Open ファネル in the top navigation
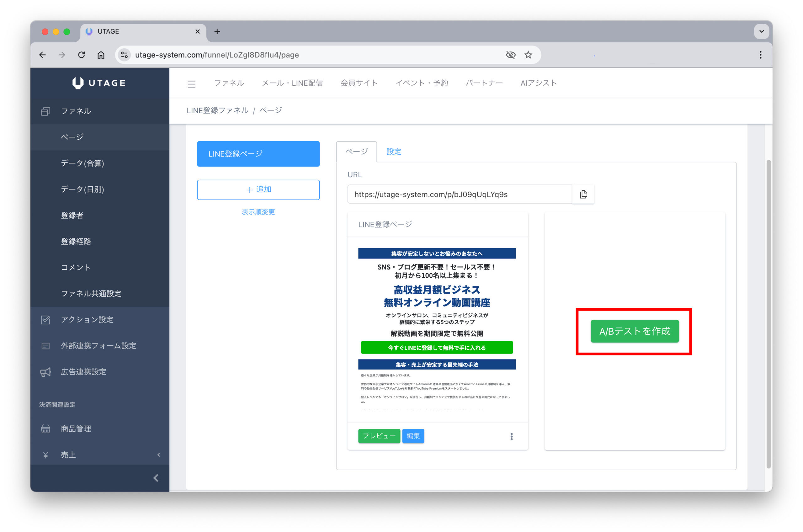The height and width of the screenshot is (532, 803). [229, 83]
